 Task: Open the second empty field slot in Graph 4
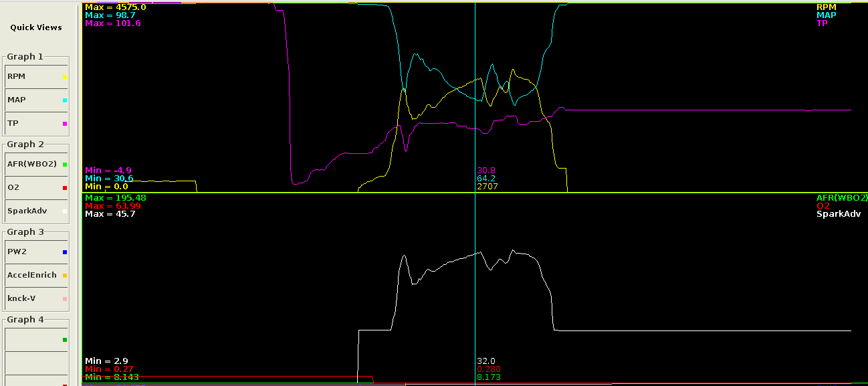pos(33,363)
